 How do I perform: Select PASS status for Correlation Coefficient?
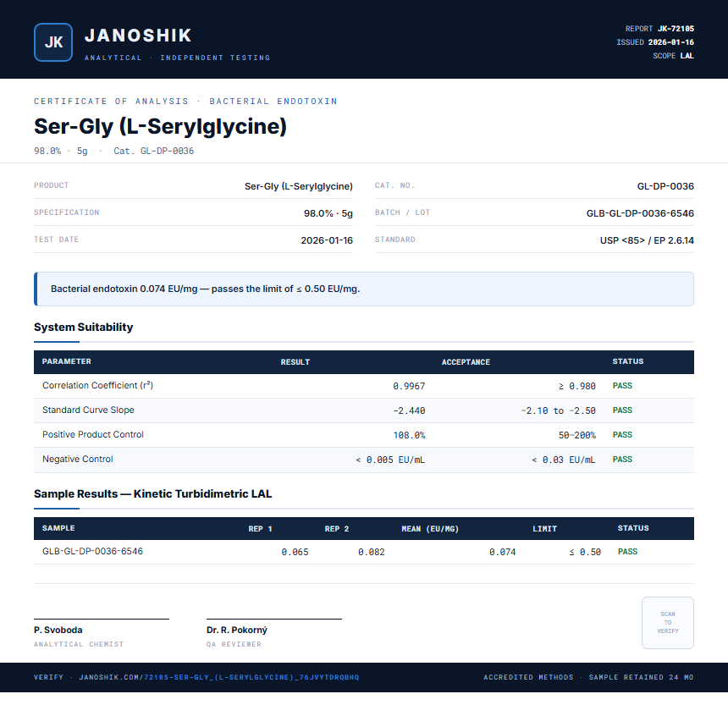622,385
